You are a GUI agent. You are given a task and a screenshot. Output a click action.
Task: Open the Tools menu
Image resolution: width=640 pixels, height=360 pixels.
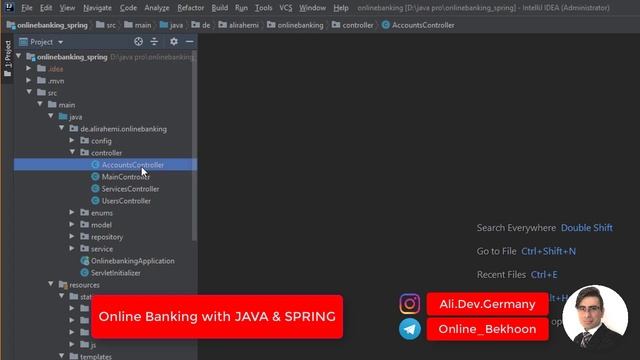click(x=263, y=8)
